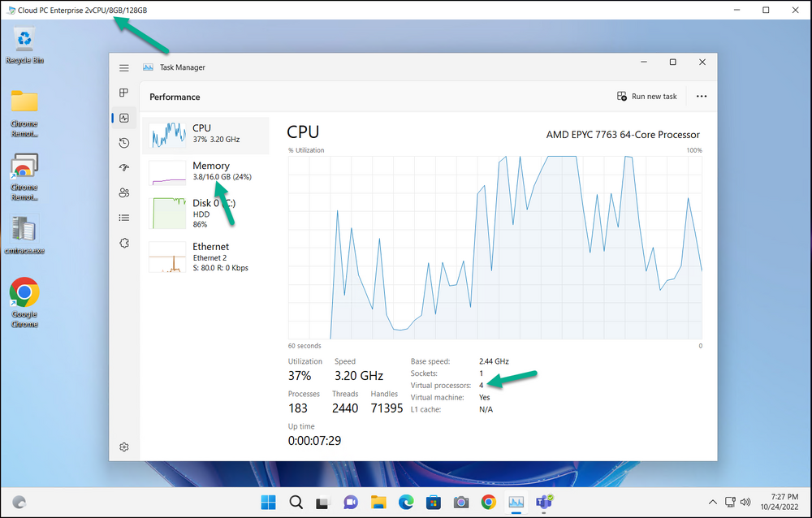The image size is (812, 518).
Task: Click the Threads count 2440
Action: (345, 408)
